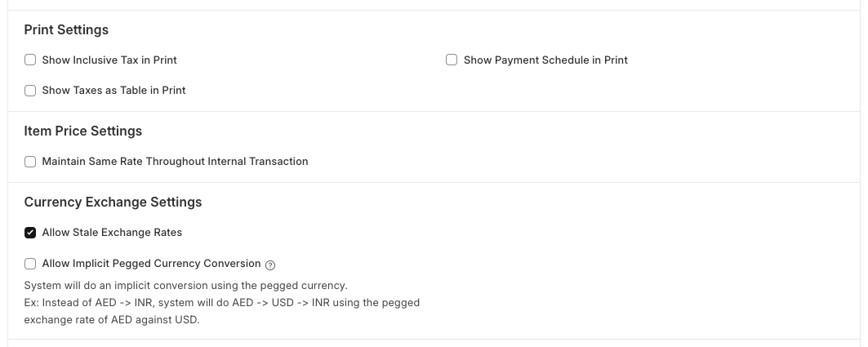This screenshot has width=868, height=347.
Task: Click the Print Settings section heading
Action: (66, 29)
